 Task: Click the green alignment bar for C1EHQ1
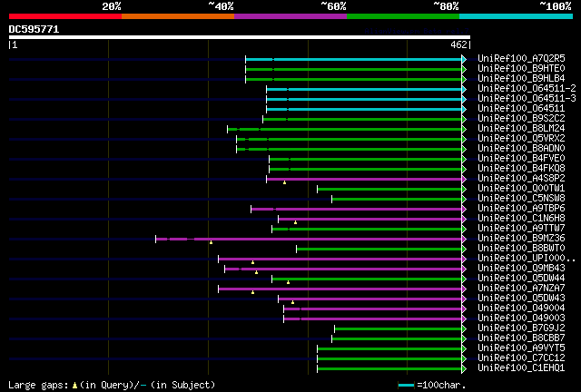(x=389, y=369)
